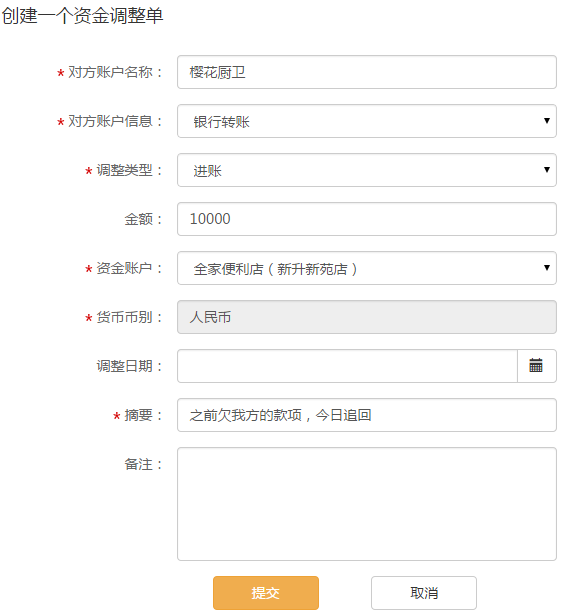This screenshot has height=614, width=561.
Task: Click the 取消 cancel button
Action: click(424, 593)
